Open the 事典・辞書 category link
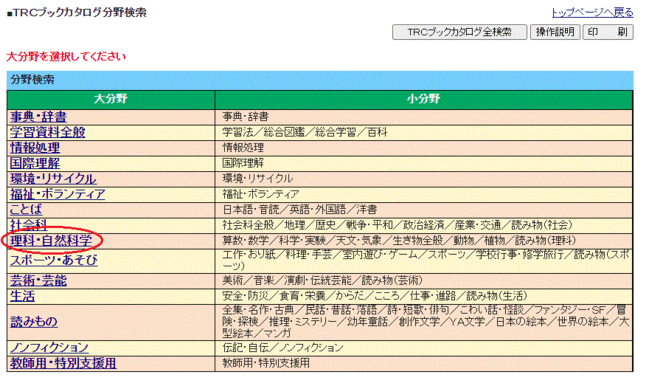This screenshot has width=649, height=386. tap(38, 117)
